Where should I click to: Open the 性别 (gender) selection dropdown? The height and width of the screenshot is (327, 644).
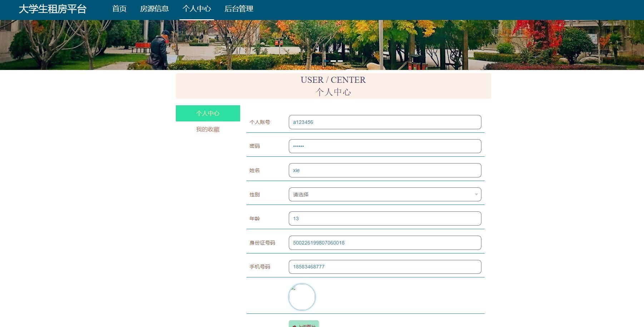(385, 195)
